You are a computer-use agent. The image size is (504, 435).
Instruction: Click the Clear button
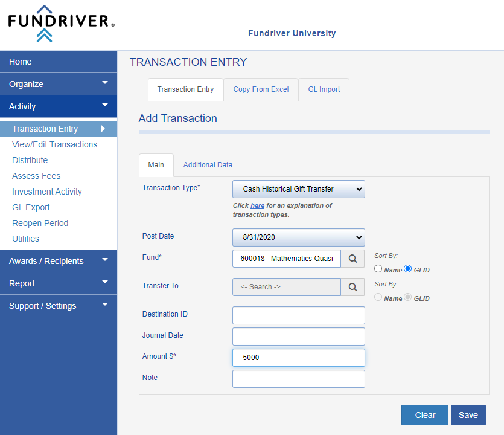[x=424, y=415]
